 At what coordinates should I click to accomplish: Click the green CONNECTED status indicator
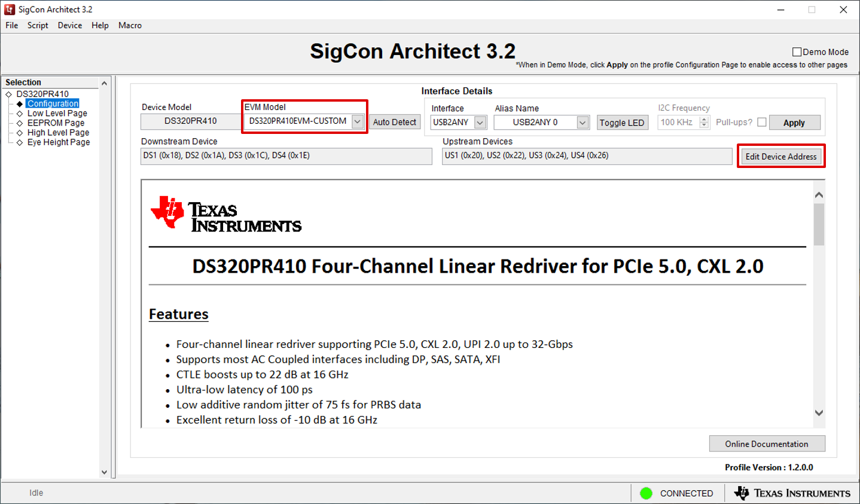pos(646,493)
